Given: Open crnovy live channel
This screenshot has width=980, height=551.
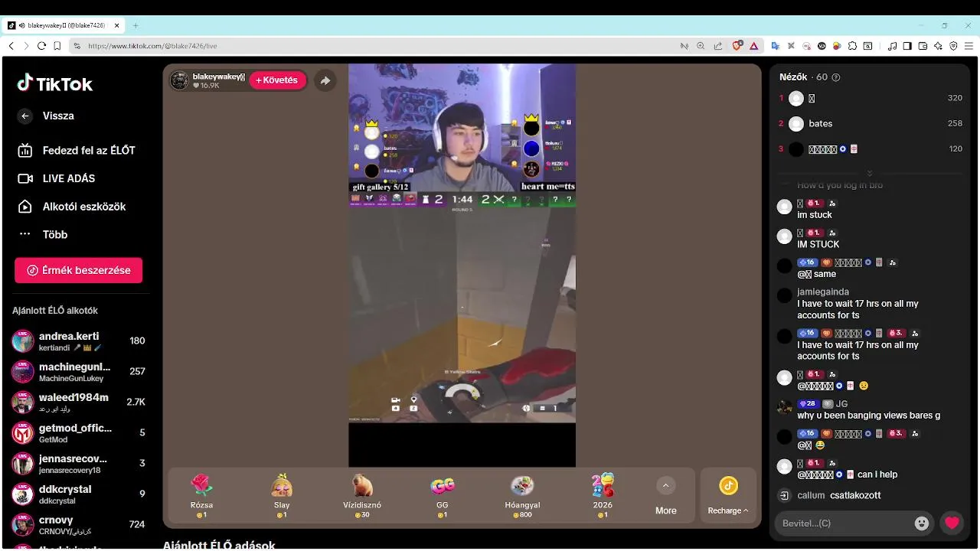Looking at the screenshot, I should pos(78,525).
